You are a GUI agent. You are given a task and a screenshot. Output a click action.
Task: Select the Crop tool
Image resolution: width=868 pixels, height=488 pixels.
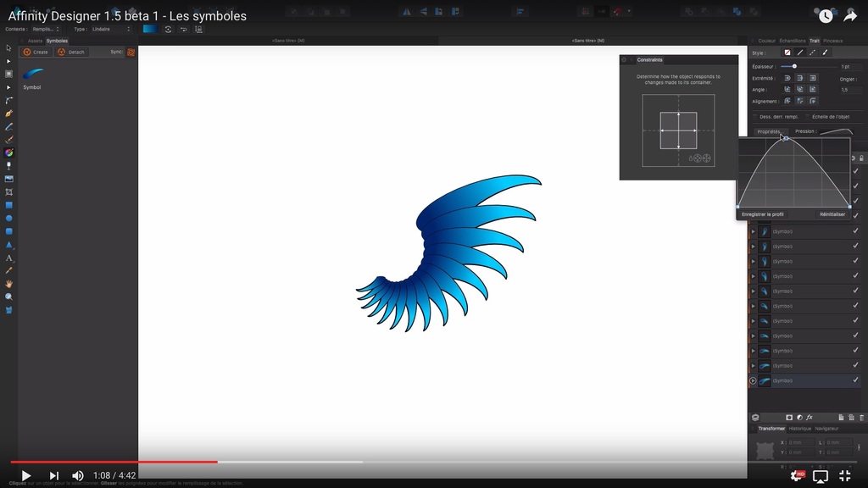pos(8,192)
